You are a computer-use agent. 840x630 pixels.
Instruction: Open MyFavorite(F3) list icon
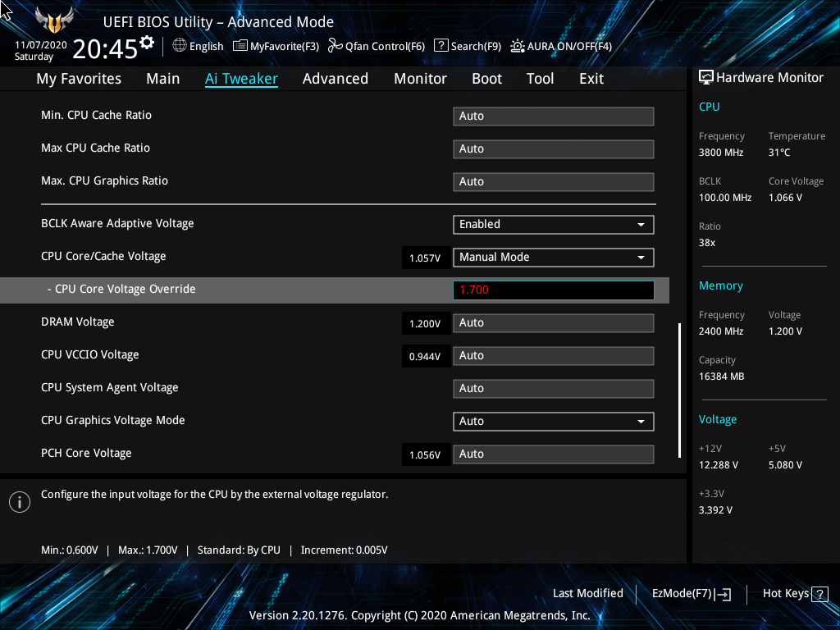coord(240,46)
